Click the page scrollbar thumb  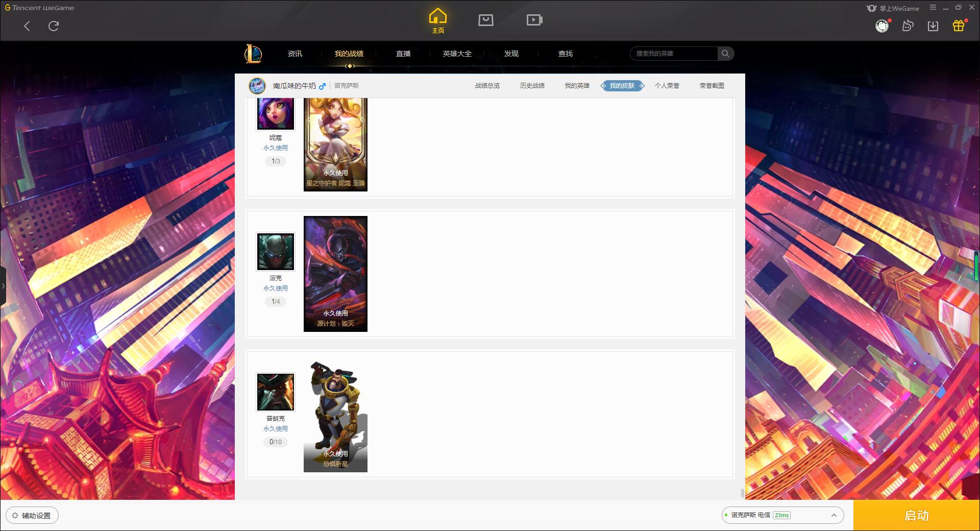click(x=742, y=493)
